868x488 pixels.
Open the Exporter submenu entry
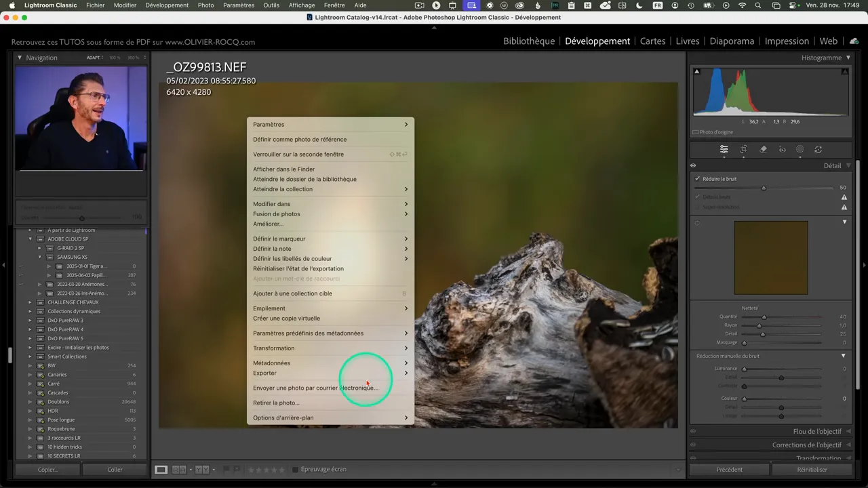pyautogui.click(x=264, y=373)
